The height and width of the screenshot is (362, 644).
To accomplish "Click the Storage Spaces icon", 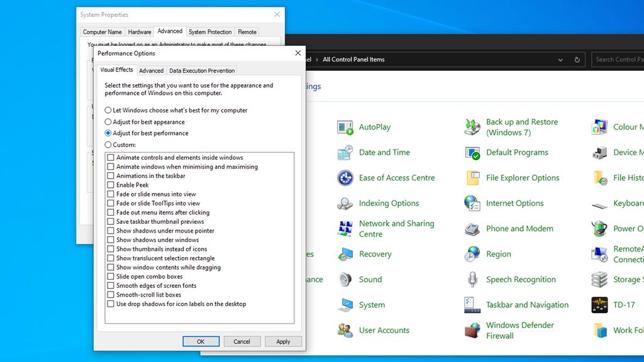I will (x=599, y=280).
